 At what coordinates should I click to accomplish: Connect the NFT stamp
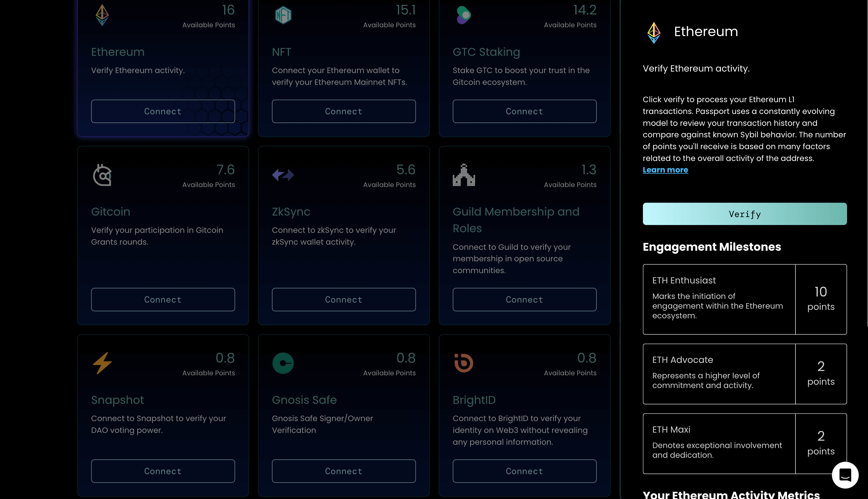tap(344, 111)
